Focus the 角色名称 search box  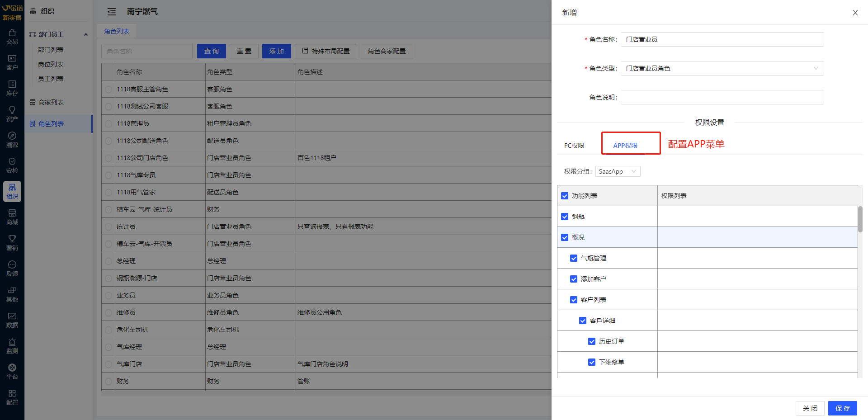tap(147, 51)
